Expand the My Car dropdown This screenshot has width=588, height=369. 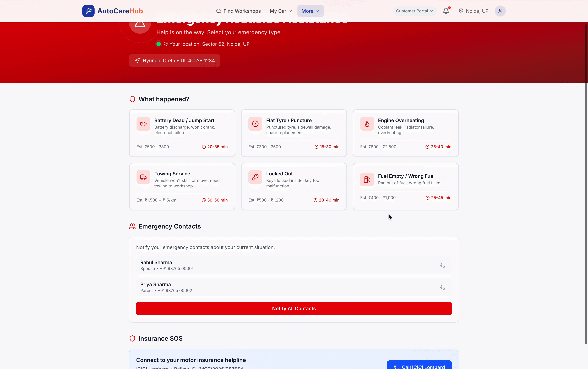click(x=281, y=11)
